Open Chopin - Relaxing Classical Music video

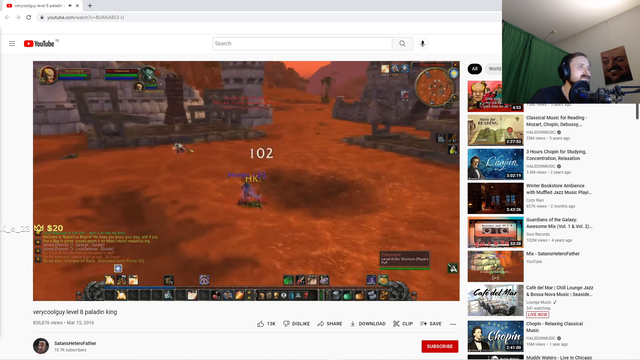point(554,327)
